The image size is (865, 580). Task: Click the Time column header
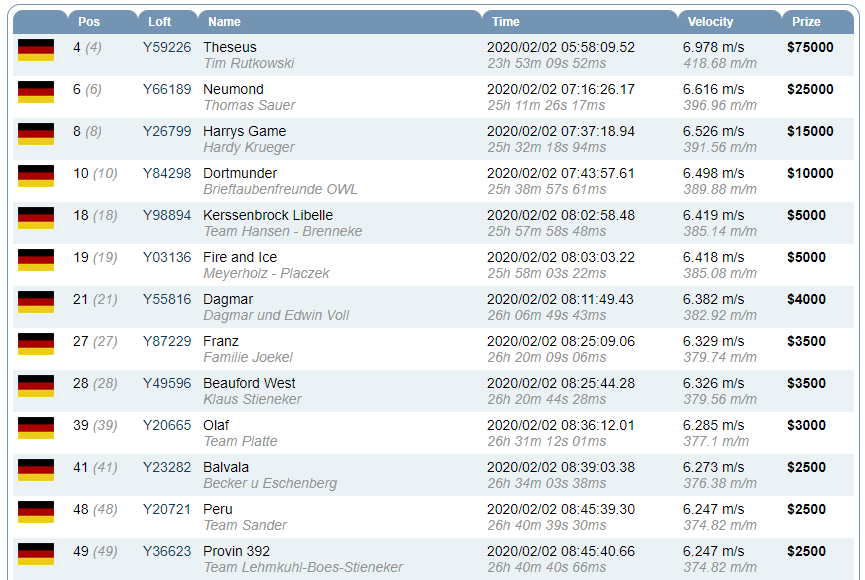[x=506, y=22]
